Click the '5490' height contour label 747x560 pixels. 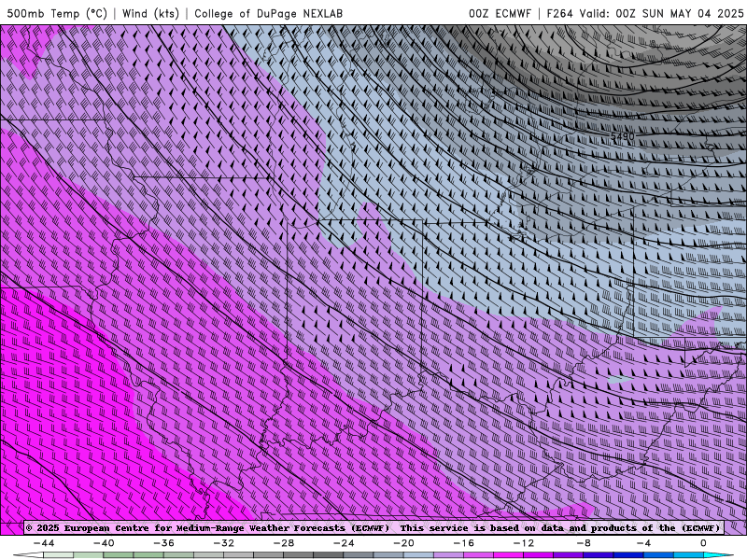pyautogui.click(x=622, y=136)
